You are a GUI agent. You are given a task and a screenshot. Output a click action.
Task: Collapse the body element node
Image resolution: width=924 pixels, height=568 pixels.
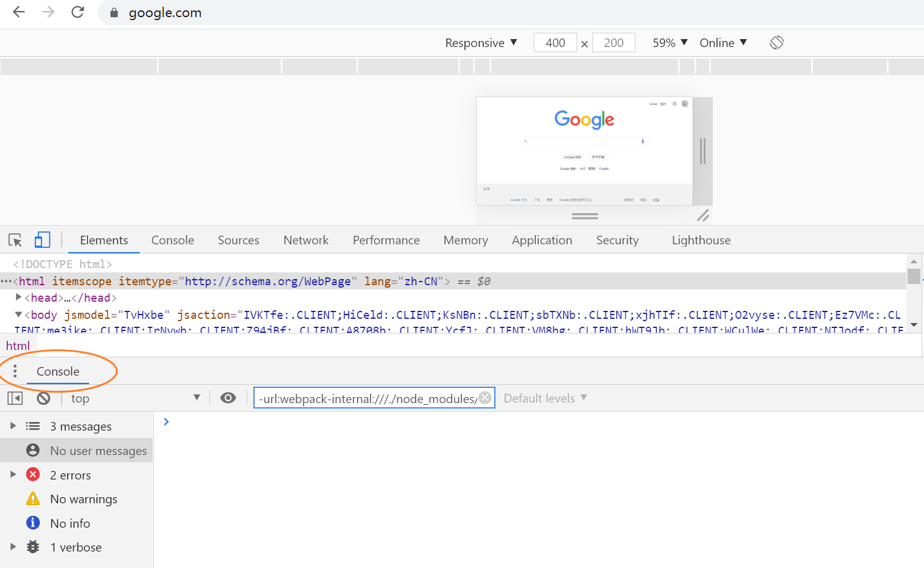[x=18, y=314]
